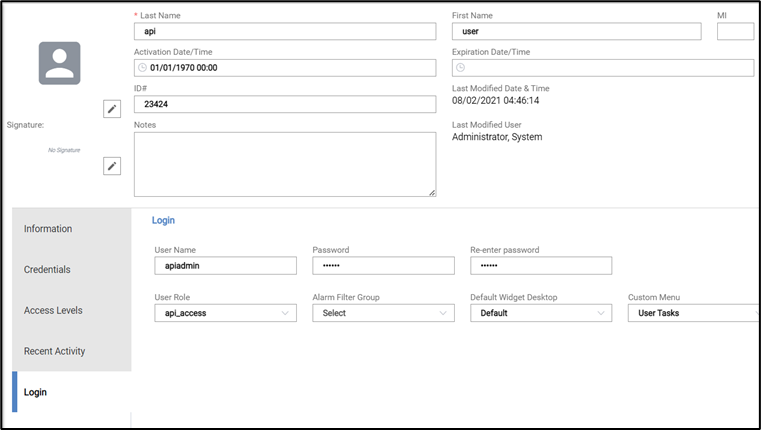Select the Login side tab
The height and width of the screenshot is (430, 761).
(72, 392)
